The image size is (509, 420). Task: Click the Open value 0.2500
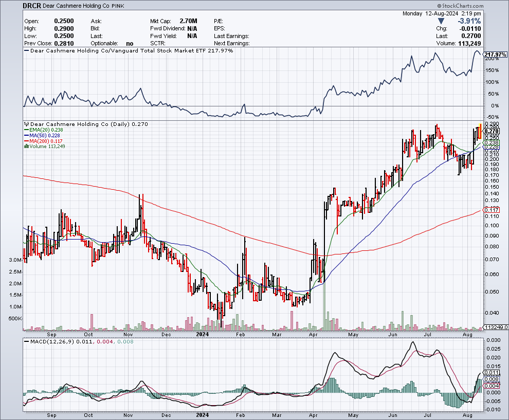(64, 21)
